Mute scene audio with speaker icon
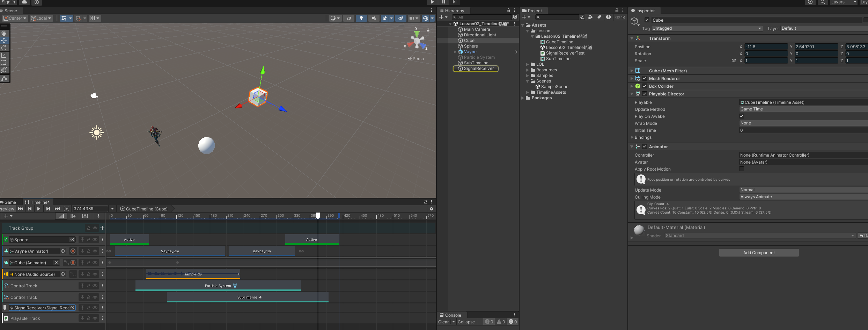The width and height of the screenshot is (868, 330). click(374, 18)
